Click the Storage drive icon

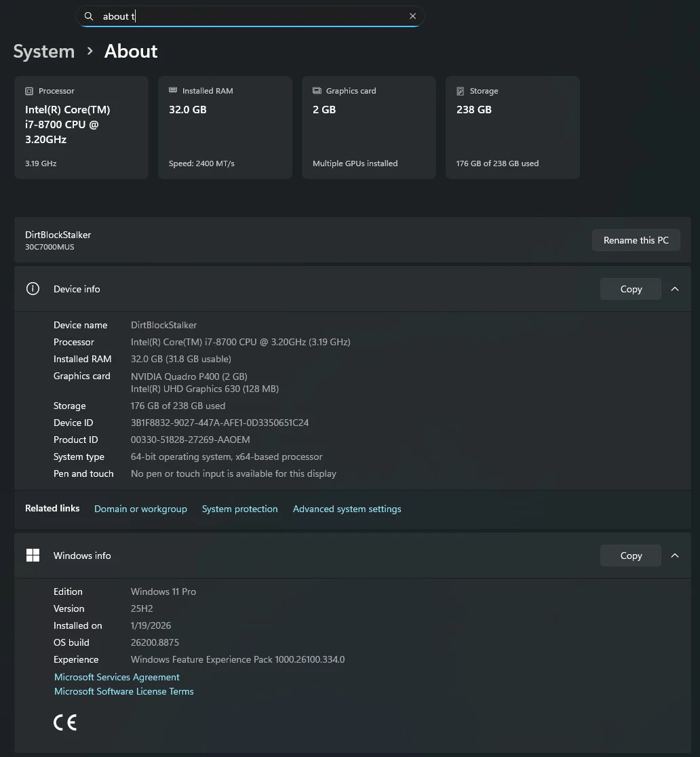point(460,91)
